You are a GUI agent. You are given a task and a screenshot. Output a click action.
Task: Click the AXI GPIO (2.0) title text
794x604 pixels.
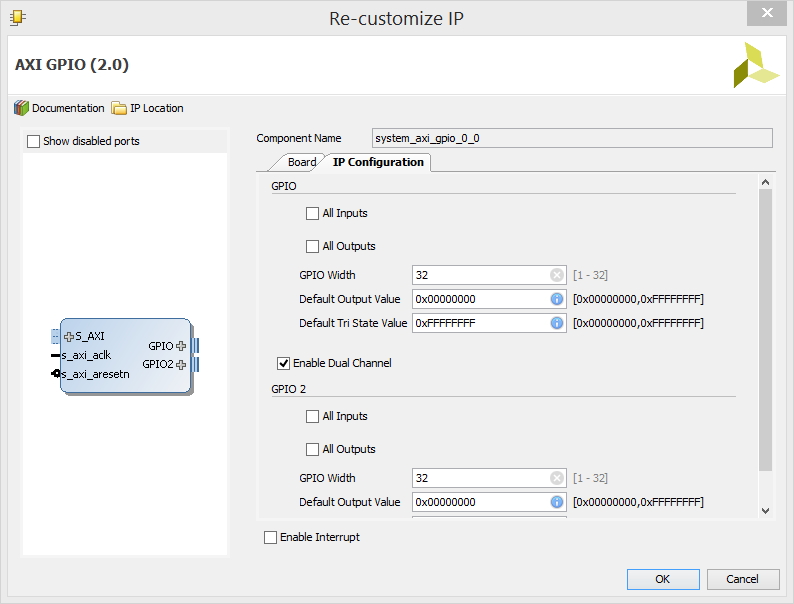[72, 64]
